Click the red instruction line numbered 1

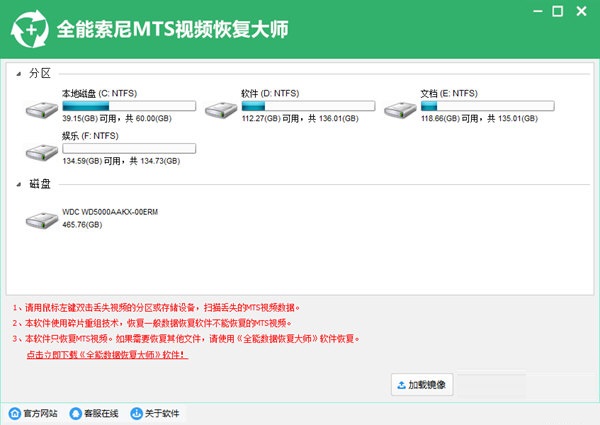[x=156, y=308]
